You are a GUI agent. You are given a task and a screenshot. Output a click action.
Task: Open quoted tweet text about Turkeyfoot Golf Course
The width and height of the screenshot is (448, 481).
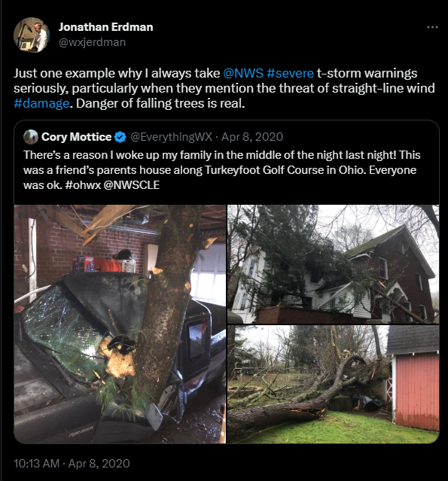coord(221,170)
